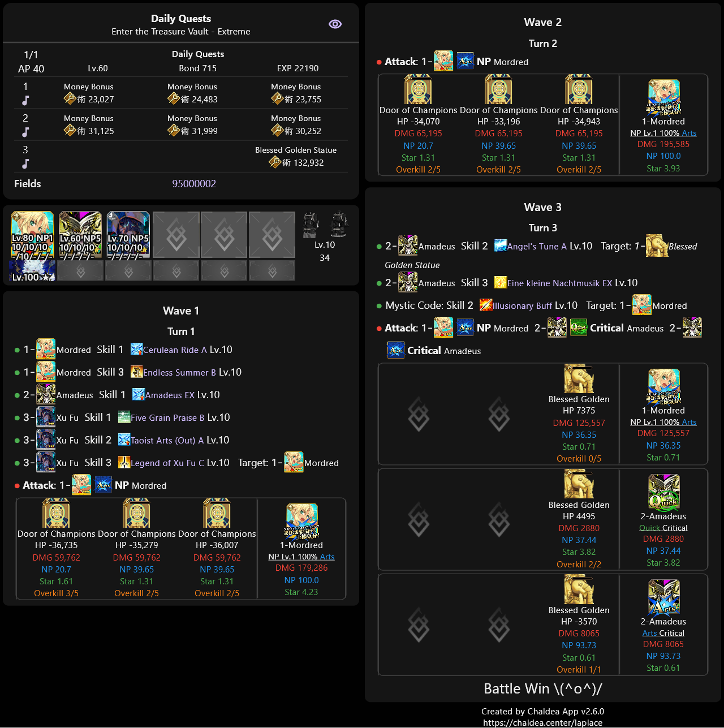
Task: Click the Door of Champions with HP -34,943
Action: click(x=579, y=90)
